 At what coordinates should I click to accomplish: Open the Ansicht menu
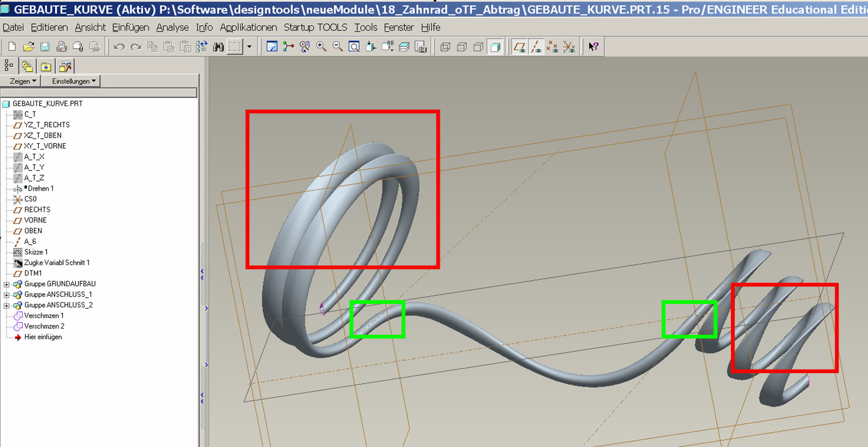[x=90, y=27]
